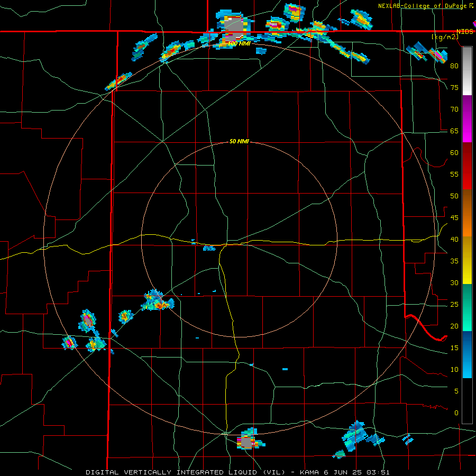The height and width of the screenshot is (476, 476).
Task: Select the red segment of the color bar
Action: (467, 166)
